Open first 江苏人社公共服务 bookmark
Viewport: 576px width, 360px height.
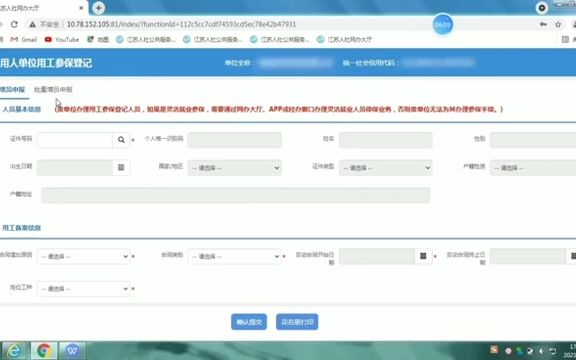pos(146,39)
